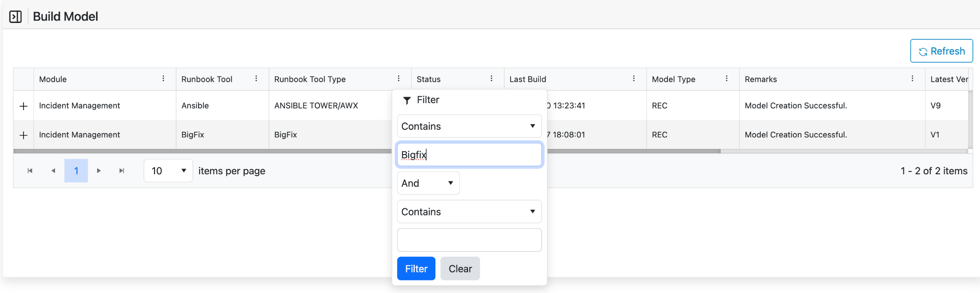Click the blue Filter button

(x=416, y=269)
